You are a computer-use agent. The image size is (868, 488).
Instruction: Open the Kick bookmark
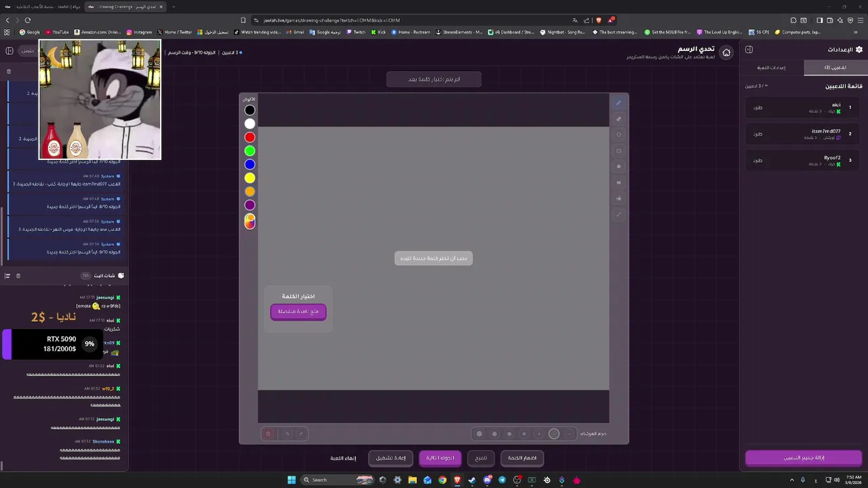378,32
